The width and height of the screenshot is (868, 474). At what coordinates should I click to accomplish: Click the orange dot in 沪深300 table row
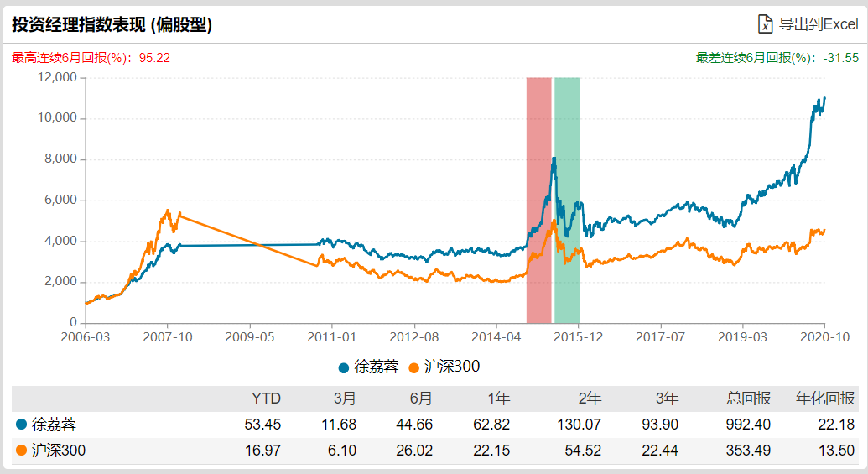[x=21, y=451]
